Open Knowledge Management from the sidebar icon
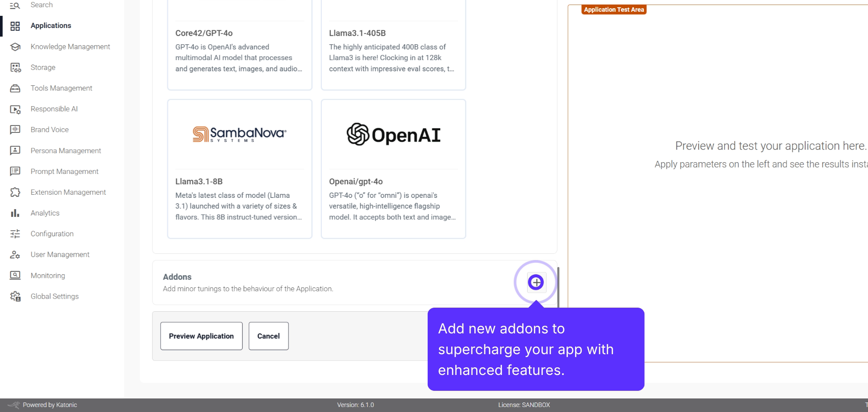Screen dimensions: 868x412 point(15,47)
